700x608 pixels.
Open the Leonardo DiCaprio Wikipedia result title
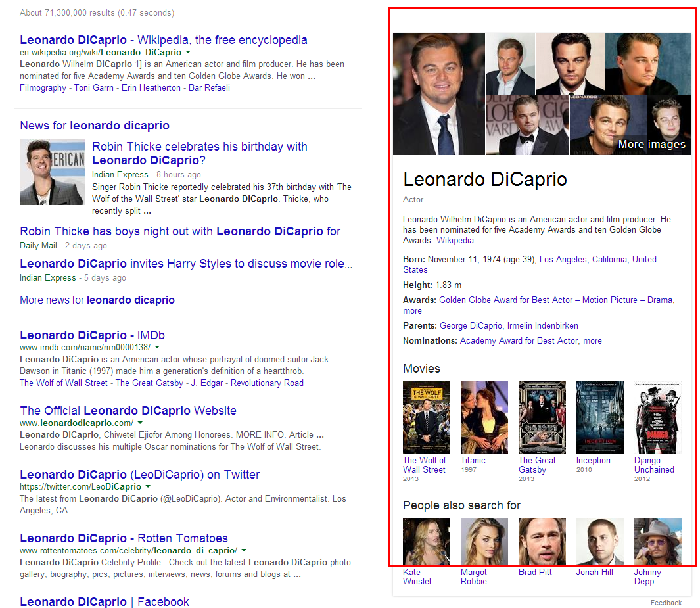pyautogui.click(x=164, y=40)
